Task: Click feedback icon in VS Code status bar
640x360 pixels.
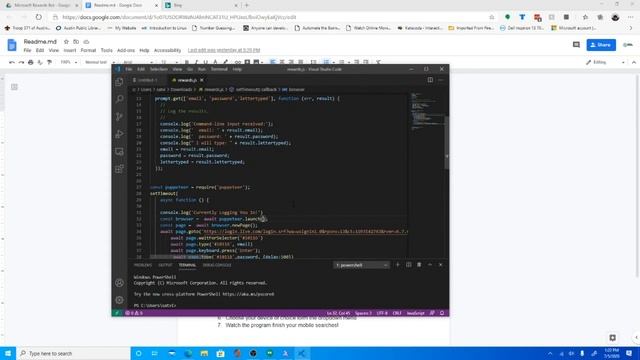Action: (x=432, y=313)
